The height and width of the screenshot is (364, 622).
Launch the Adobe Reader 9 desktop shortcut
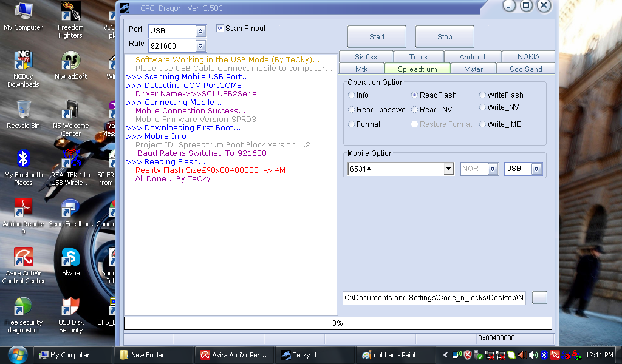tap(24, 217)
